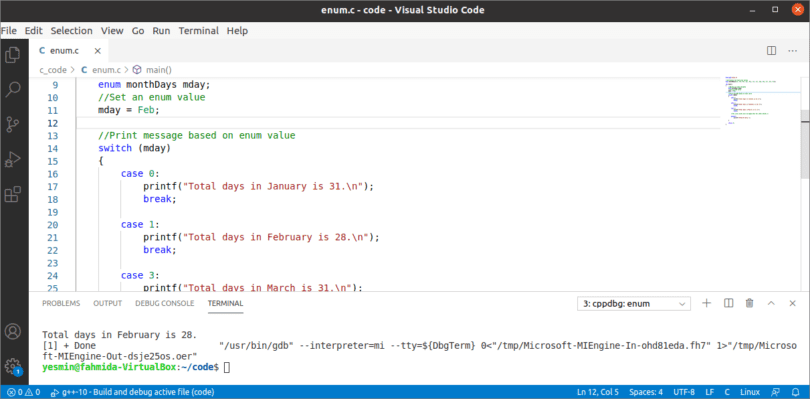Create a new terminal with plus icon
Screen dimensions: 810x399
tap(707, 303)
